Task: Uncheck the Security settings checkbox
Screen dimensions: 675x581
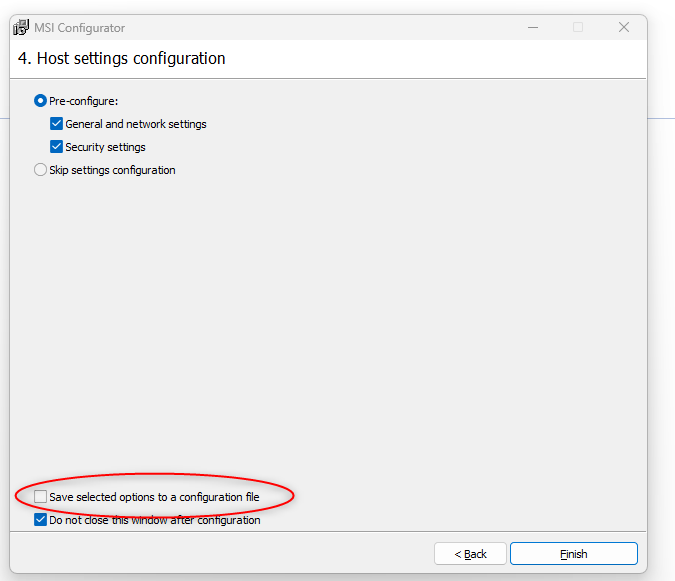Action: 56,147
